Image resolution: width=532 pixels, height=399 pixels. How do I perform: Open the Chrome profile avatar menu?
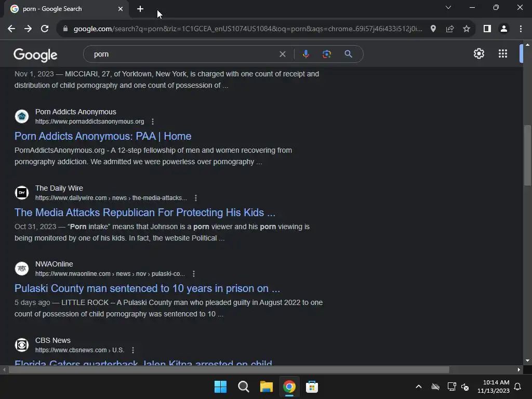tap(504, 29)
